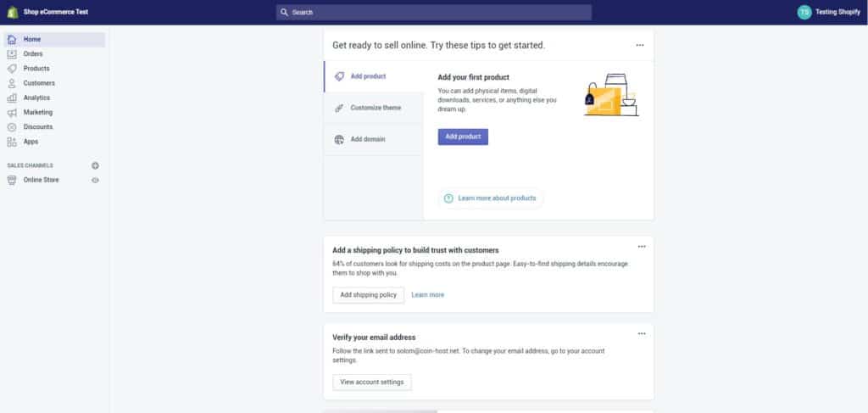The height and width of the screenshot is (413, 868).
Task: Click the Apps grid icon
Action: click(12, 142)
